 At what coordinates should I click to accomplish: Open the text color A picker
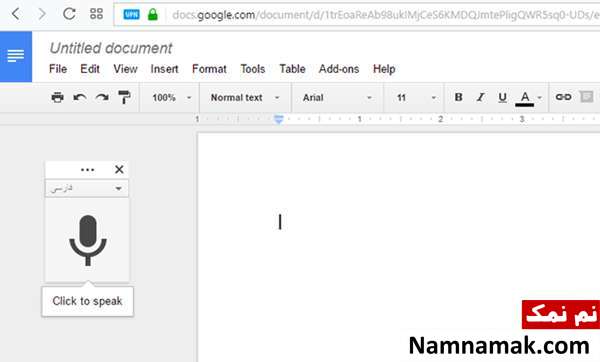coord(525,98)
